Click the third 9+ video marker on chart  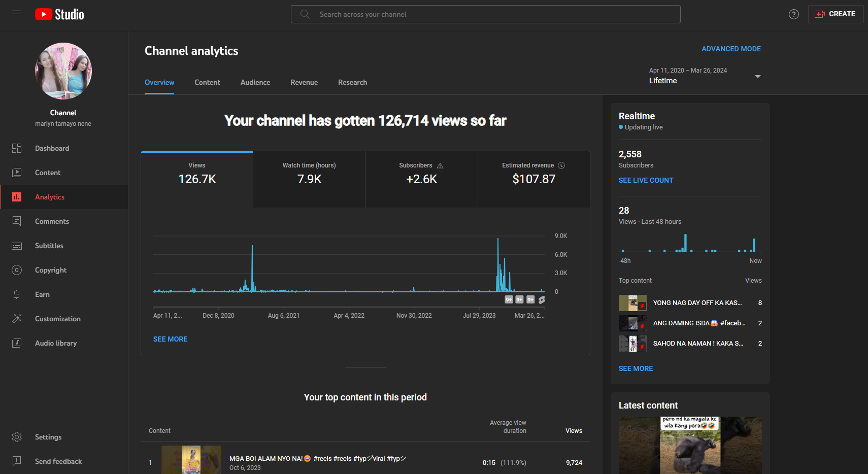(x=530, y=299)
